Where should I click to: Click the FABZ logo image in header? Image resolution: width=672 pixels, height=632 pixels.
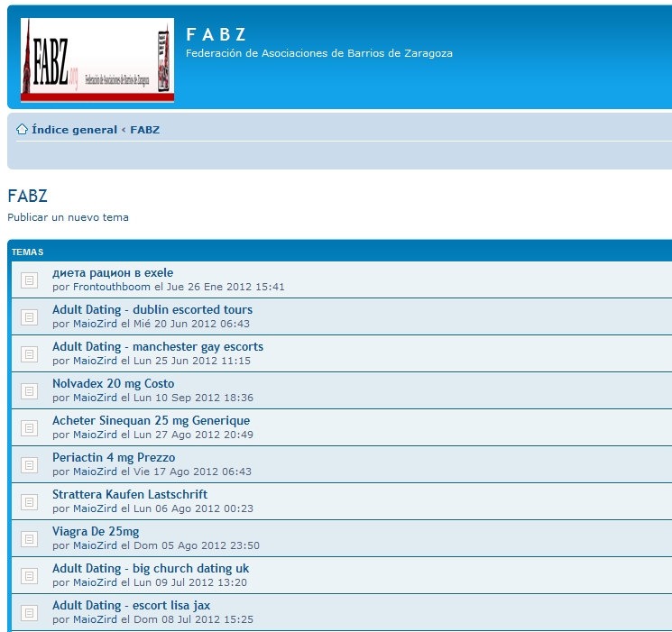coord(97,60)
